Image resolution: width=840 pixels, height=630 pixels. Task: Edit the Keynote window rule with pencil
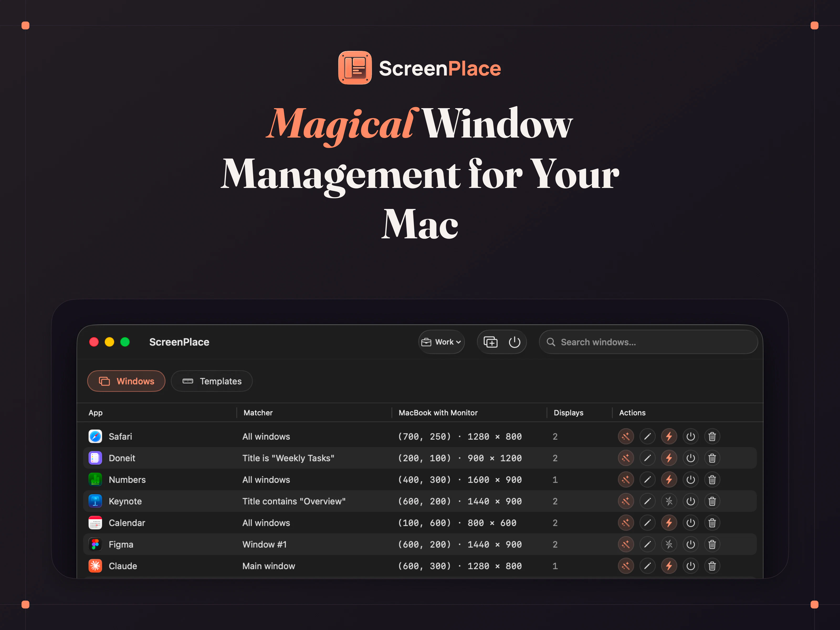(x=648, y=501)
